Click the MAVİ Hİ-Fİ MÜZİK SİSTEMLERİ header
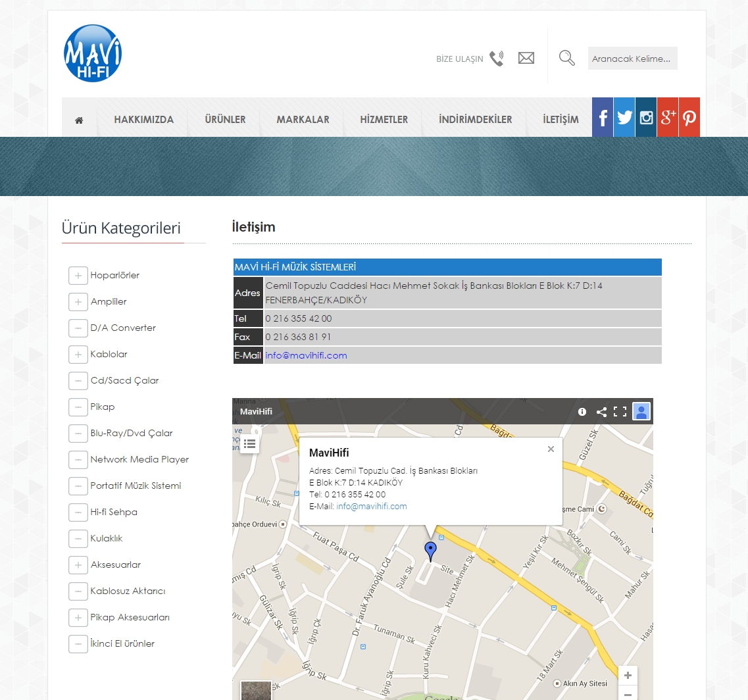Image resolution: width=748 pixels, height=700 pixels. coord(447,267)
